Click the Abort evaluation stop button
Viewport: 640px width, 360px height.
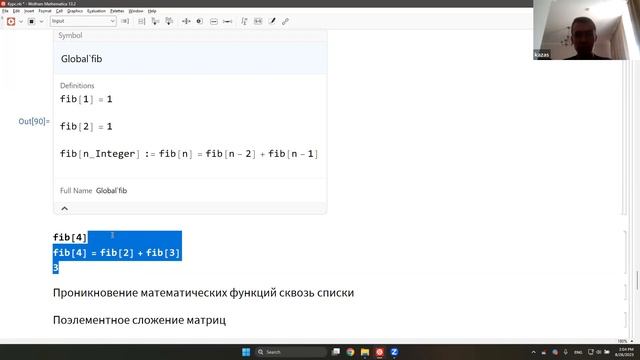click(31, 21)
